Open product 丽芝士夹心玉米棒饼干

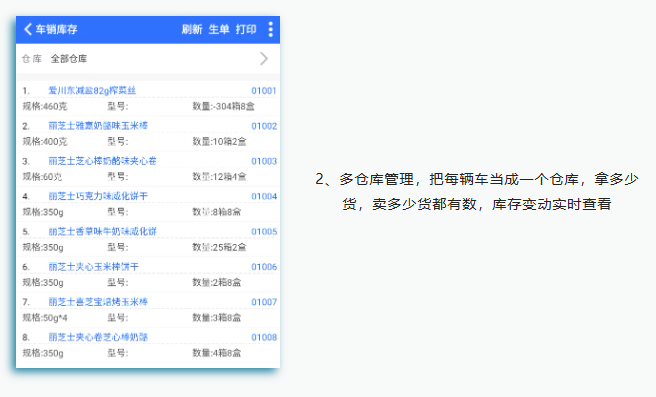pos(93,266)
